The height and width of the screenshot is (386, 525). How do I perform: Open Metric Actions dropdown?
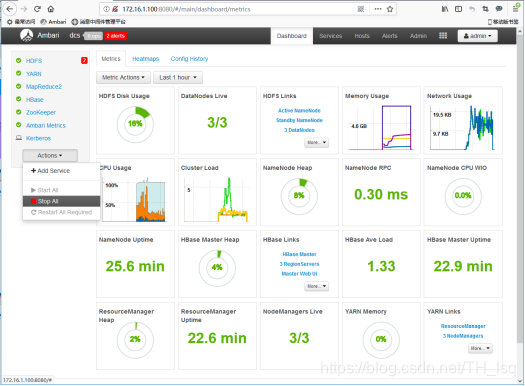123,78
